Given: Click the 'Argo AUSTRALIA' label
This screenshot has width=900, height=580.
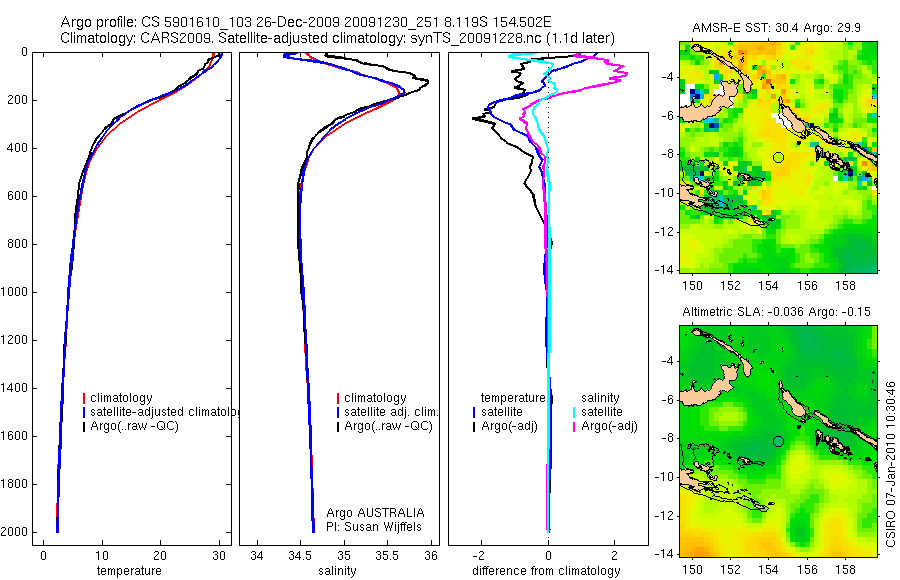Looking at the screenshot, I should tap(375, 513).
